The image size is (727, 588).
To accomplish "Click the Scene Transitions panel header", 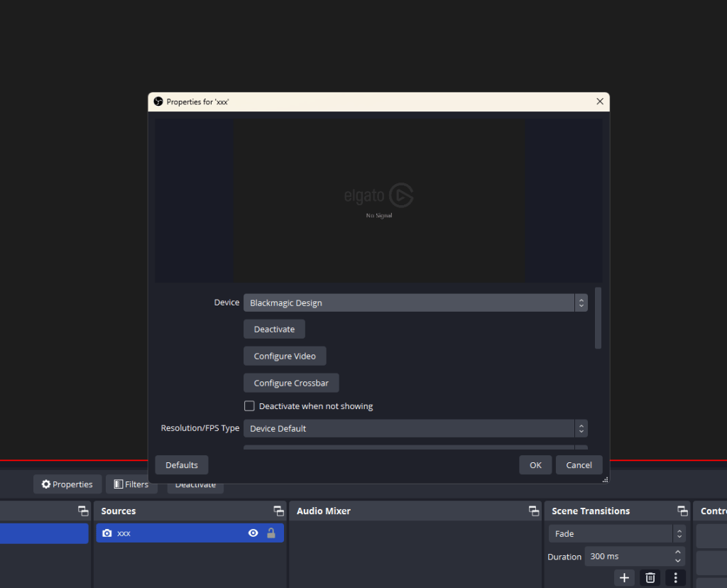I will [x=618, y=511].
